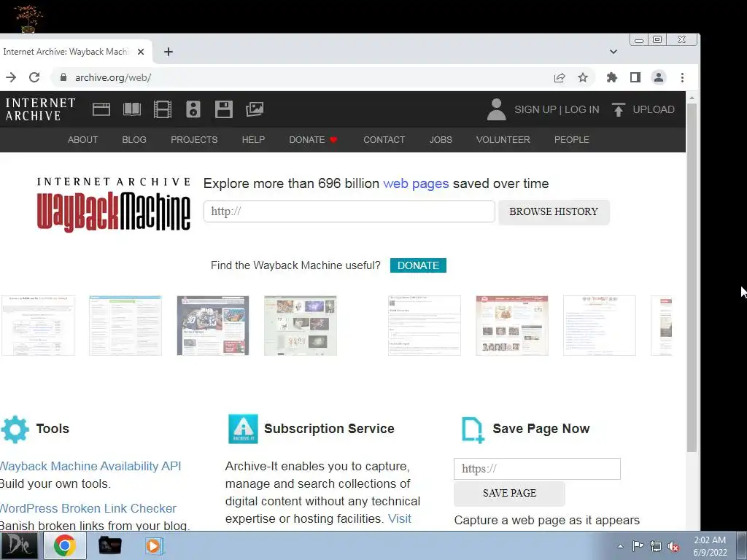Screen dimensions: 747x560
Task: Follow the 'web pages' link
Action: tap(415, 183)
